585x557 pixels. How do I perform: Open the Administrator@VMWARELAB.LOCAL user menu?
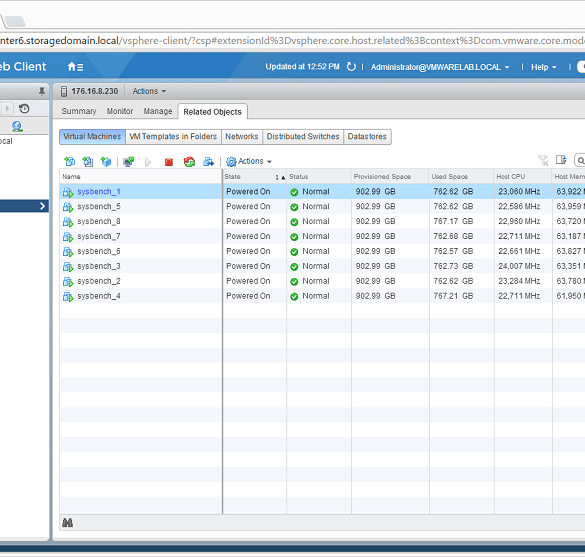[x=440, y=67]
